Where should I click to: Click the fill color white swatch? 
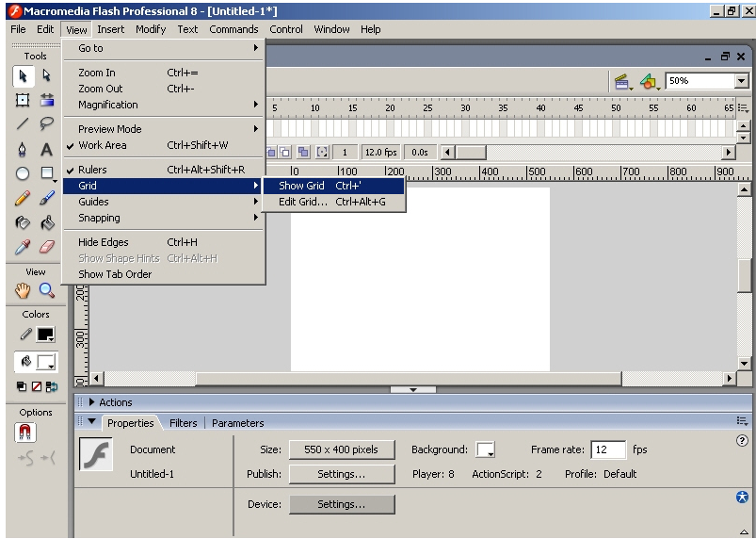[x=46, y=362]
